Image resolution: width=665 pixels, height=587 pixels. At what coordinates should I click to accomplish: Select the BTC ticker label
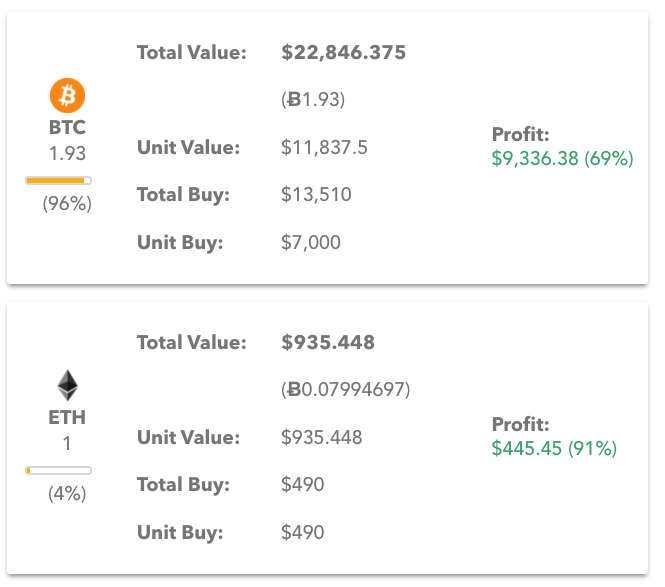68,128
